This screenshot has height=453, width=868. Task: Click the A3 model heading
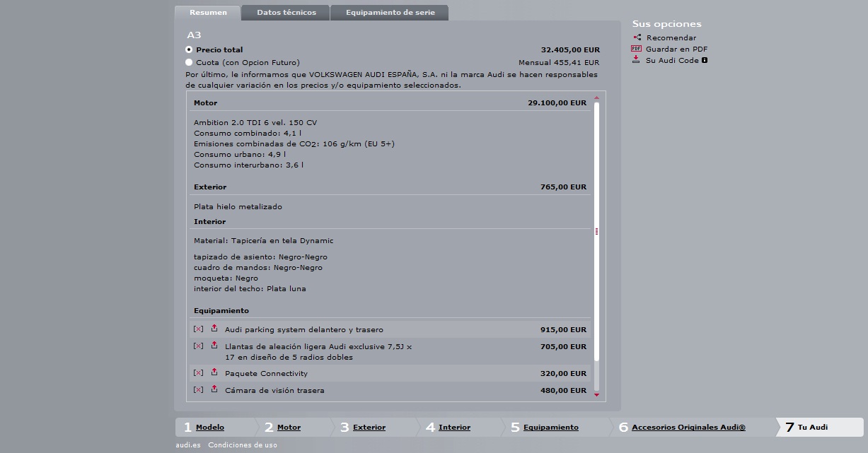(x=195, y=35)
